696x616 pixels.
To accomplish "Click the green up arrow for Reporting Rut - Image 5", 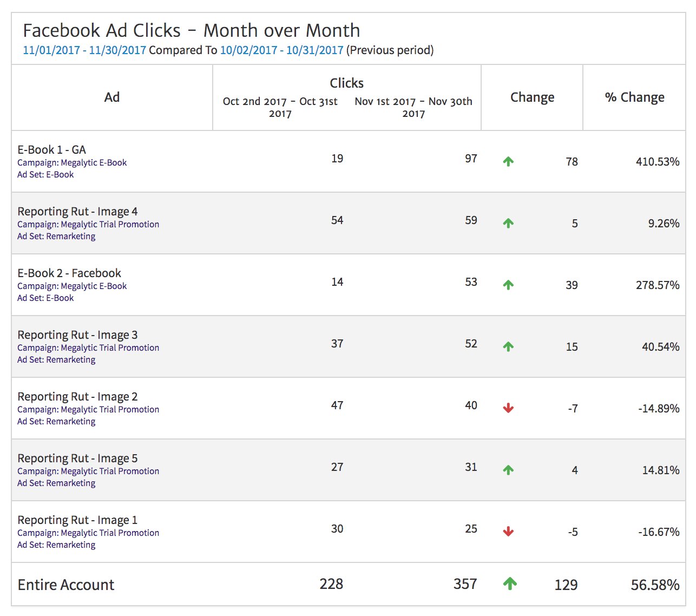I will (508, 470).
